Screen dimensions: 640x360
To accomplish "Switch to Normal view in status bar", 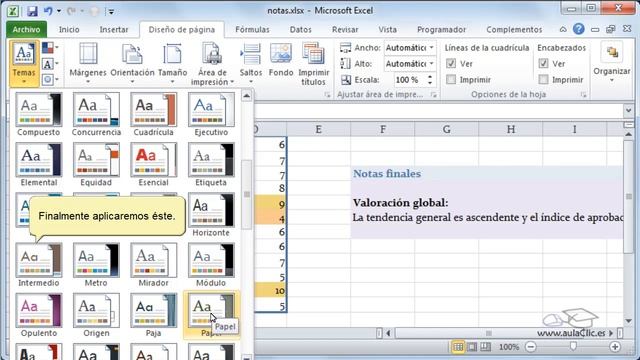I will [x=458, y=347].
